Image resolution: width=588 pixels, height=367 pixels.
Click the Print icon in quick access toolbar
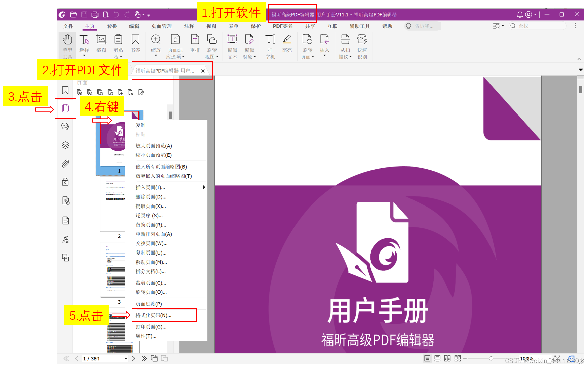[95, 14]
